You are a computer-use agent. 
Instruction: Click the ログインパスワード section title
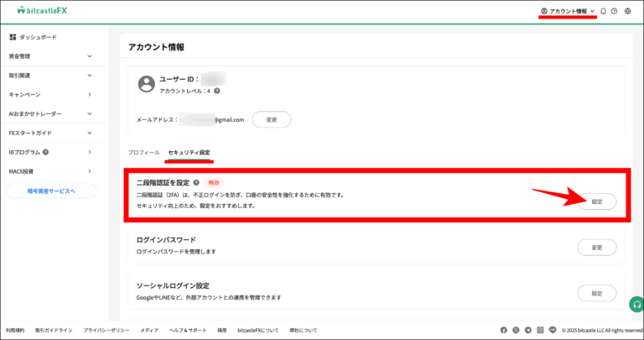[166, 240]
